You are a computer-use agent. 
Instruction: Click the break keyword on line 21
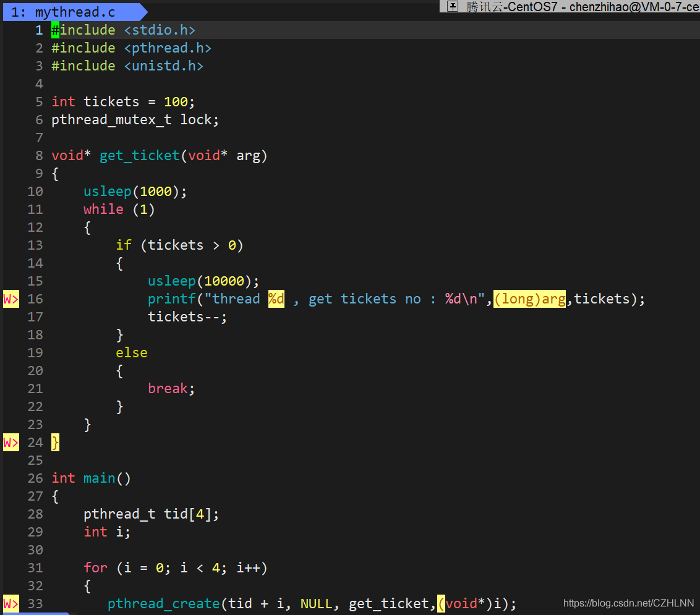[x=168, y=389]
